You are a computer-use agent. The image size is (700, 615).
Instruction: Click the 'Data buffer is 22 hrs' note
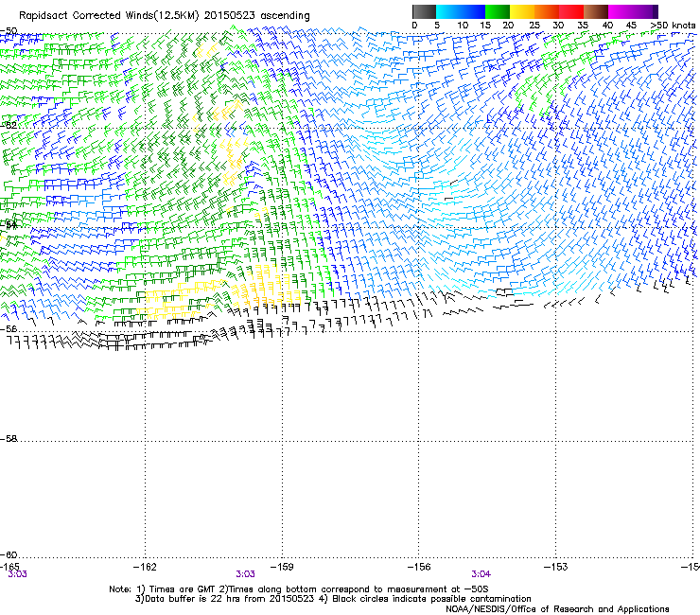pyautogui.click(x=224, y=599)
